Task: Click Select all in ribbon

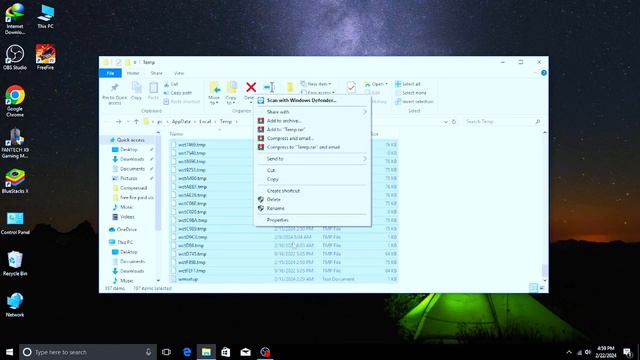Action: 407,84
